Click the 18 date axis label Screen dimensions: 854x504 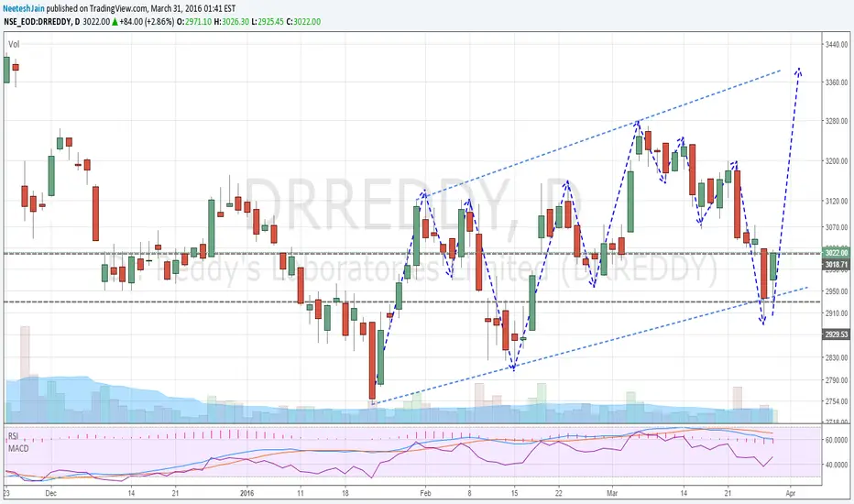(x=345, y=493)
